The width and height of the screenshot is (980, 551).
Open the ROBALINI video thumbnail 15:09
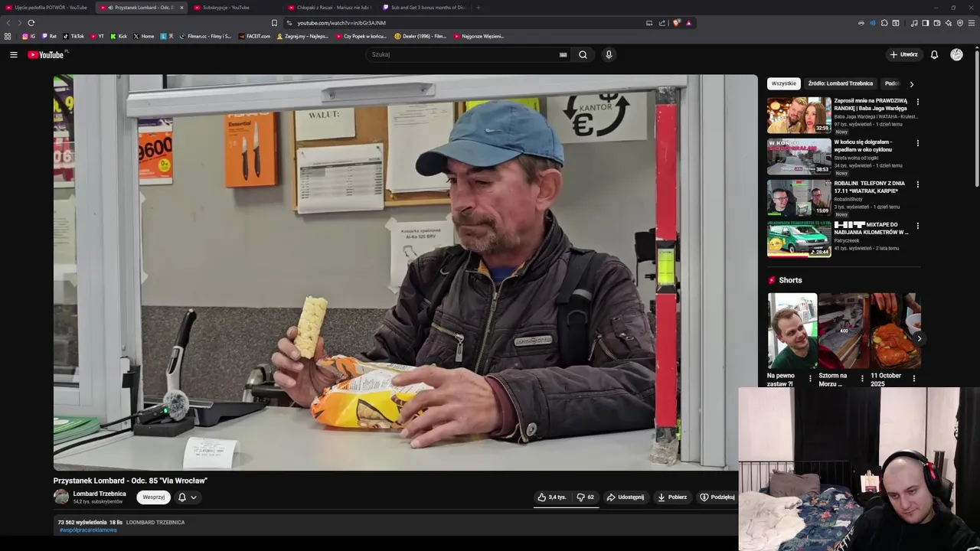pyautogui.click(x=799, y=197)
